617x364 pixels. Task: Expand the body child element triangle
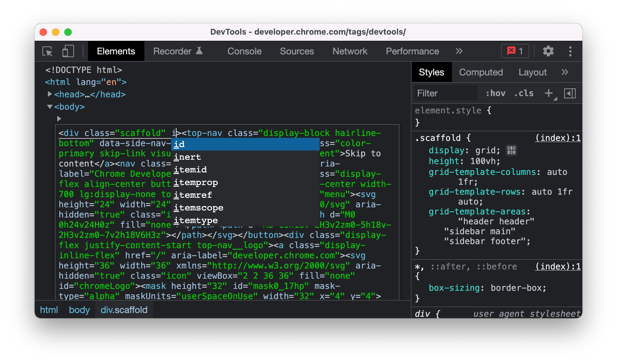(57, 117)
